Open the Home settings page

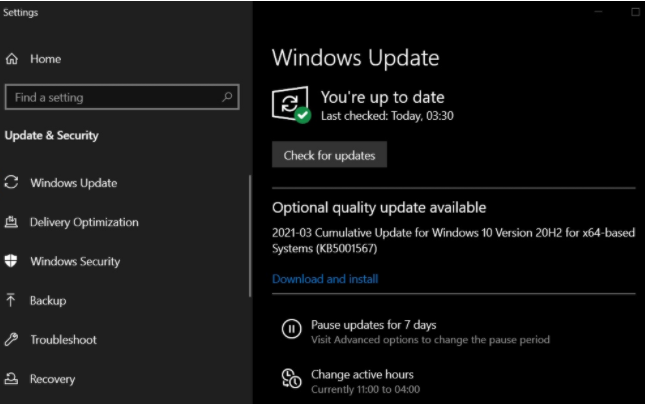(x=45, y=59)
